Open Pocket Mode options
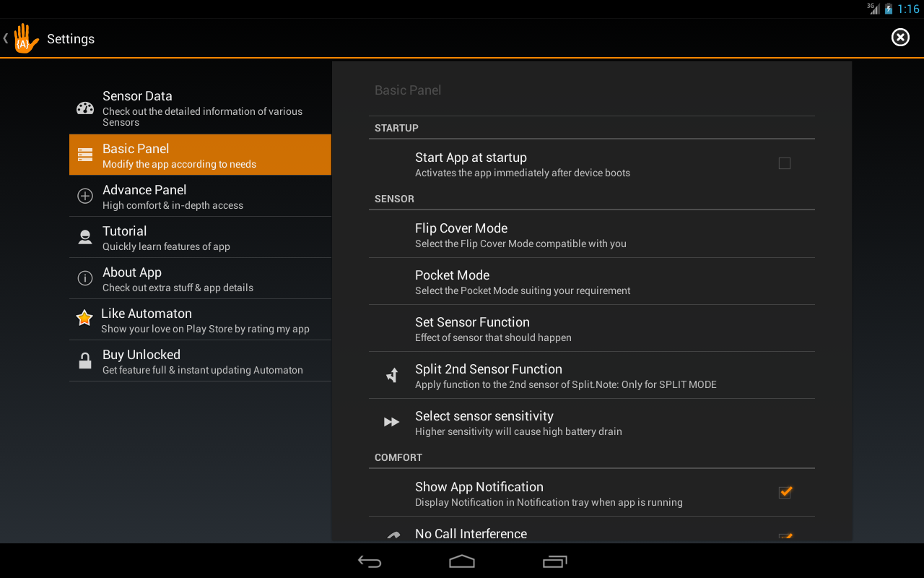The height and width of the screenshot is (578, 924). [592, 281]
